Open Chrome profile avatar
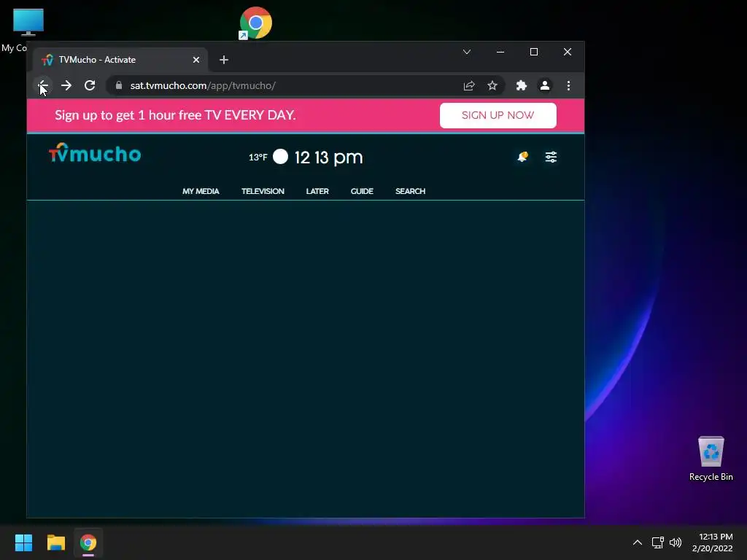Image resolution: width=747 pixels, height=560 pixels. coord(544,86)
